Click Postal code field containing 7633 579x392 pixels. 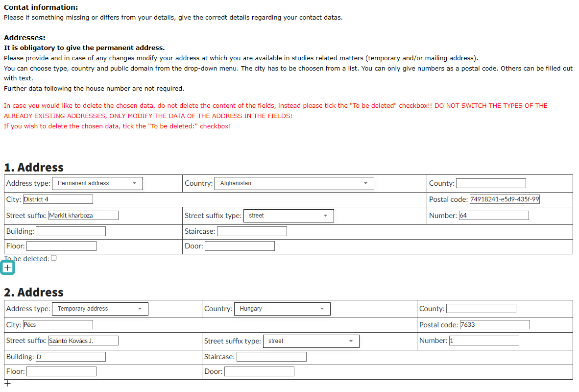tap(495, 325)
